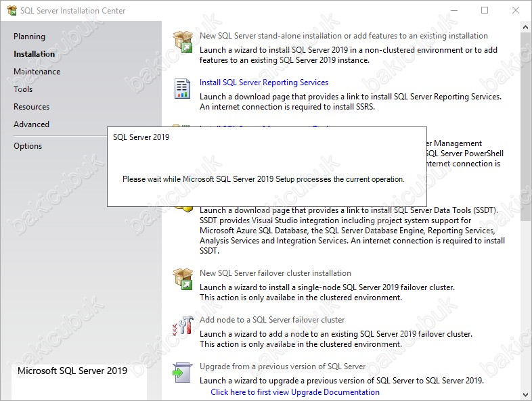Image resolution: width=532 pixels, height=401 pixels.
Task: Click the scrollbar down arrow
Action: [525, 395]
